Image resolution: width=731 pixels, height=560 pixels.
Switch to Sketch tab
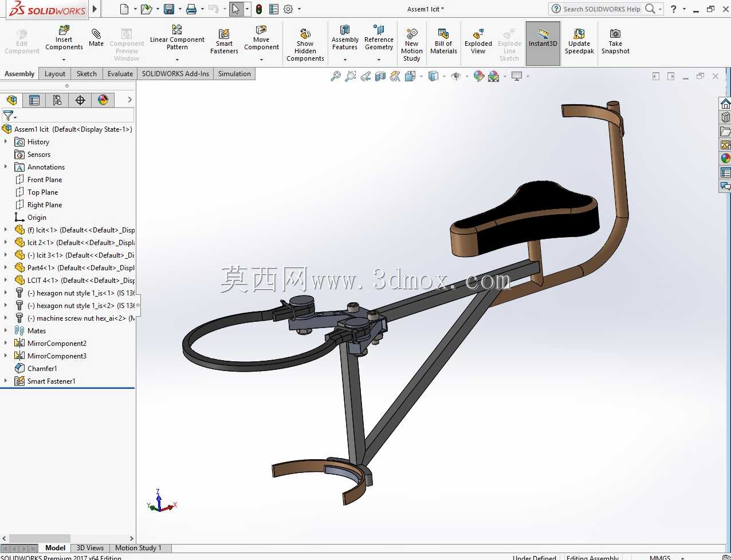[87, 74]
